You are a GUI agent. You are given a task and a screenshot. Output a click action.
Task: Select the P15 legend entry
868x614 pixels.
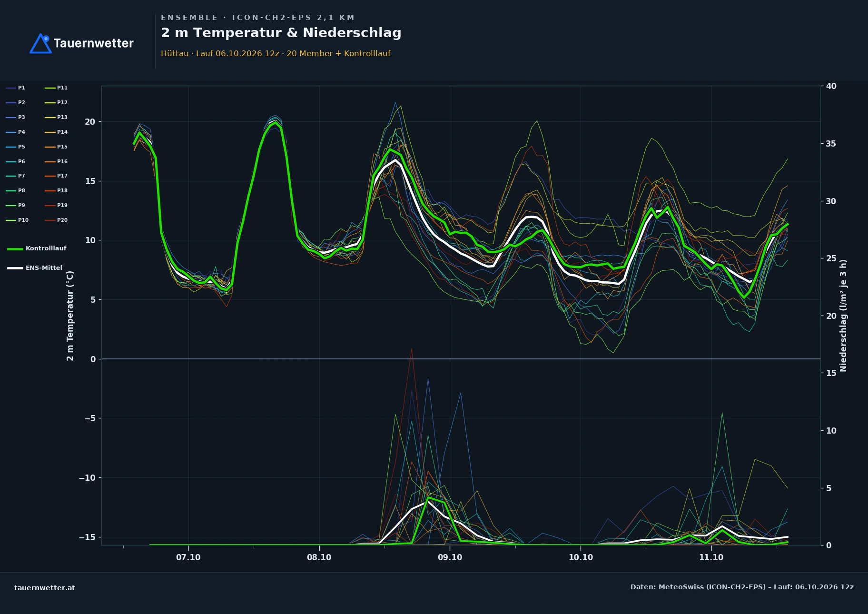pos(56,147)
